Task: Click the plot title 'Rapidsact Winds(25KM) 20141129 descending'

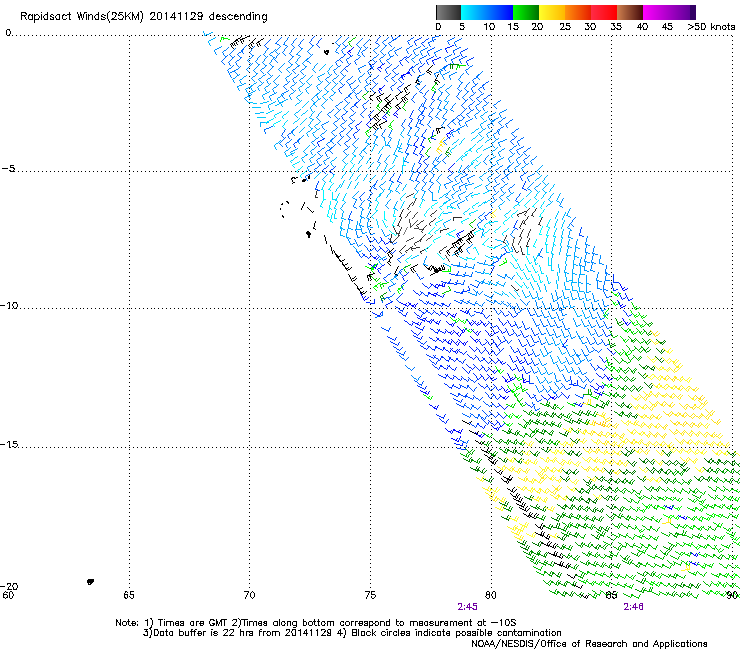Action: pos(144,17)
